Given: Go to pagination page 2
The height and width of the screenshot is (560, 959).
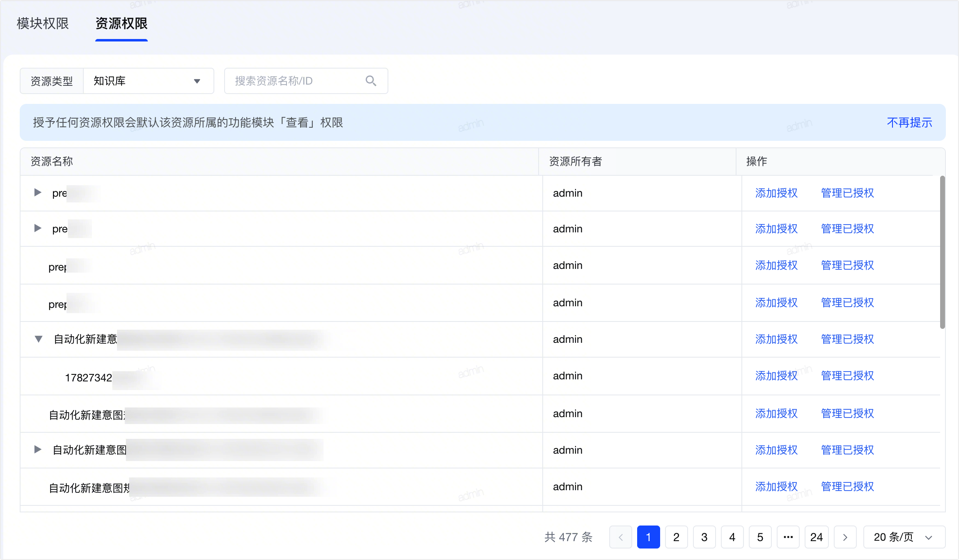Looking at the screenshot, I should point(676,537).
